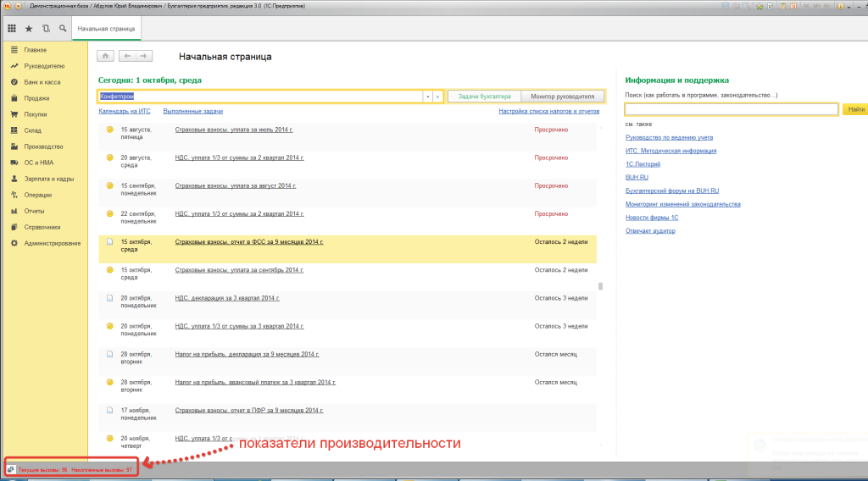Open the Покупки section
The width and height of the screenshot is (868, 481).
pyautogui.click(x=36, y=113)
